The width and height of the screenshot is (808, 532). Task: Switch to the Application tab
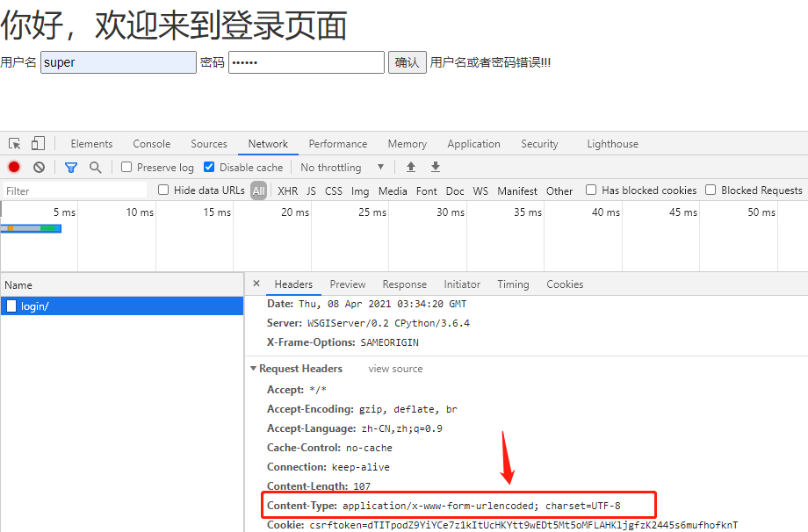tap(473, 144)
